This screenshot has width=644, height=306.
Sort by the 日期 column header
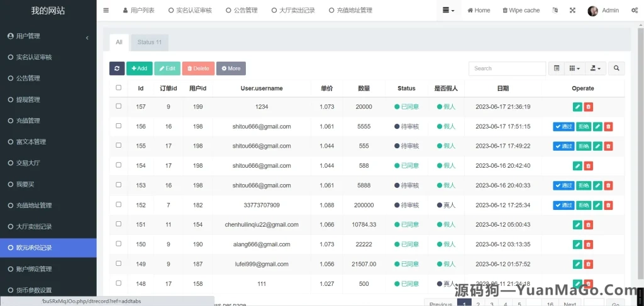(502, 88)
